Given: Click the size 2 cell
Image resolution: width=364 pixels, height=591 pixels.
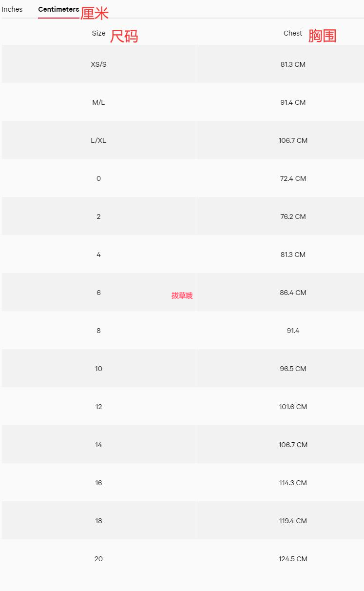Looking at the screenshot, I should [x=98, y=217].
